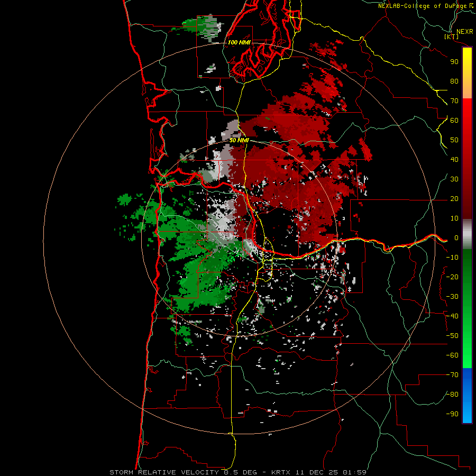Click the '-30' value on the velocity scale
This screenshot has height=476, width=476.
click(452, 297)
